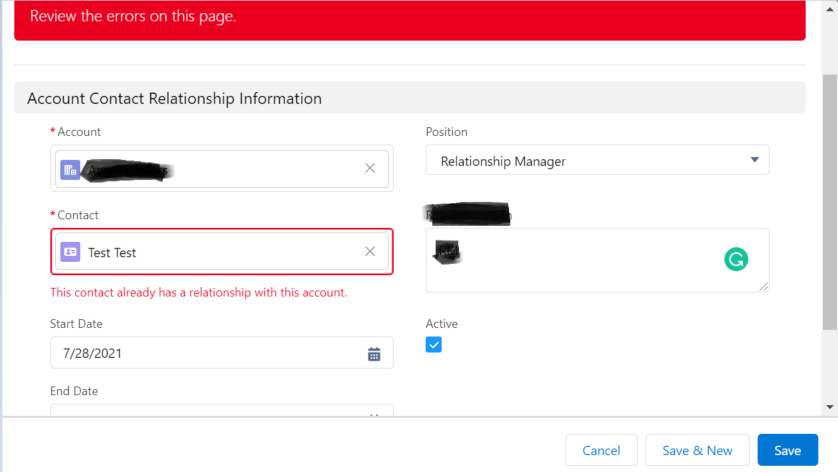This screenshot has width=838, height=472.
Task: Click the scrollbar down arrow
Action: pos(830,407)
